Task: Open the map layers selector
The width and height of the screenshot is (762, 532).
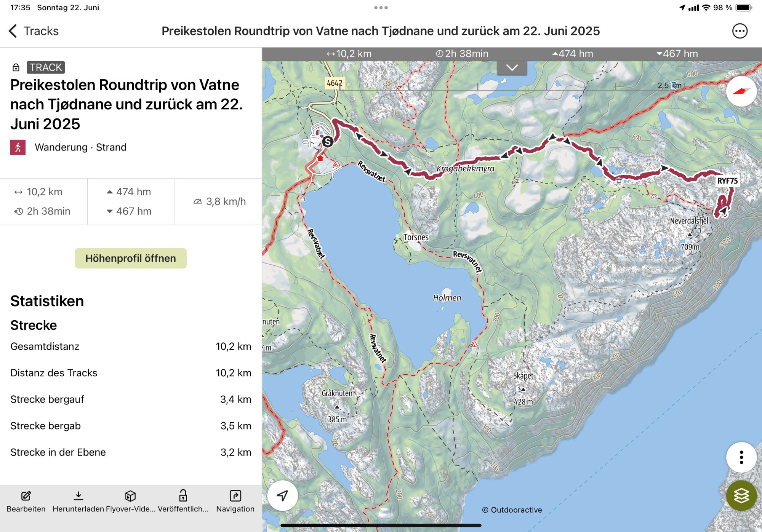Action: click(741, 495)
